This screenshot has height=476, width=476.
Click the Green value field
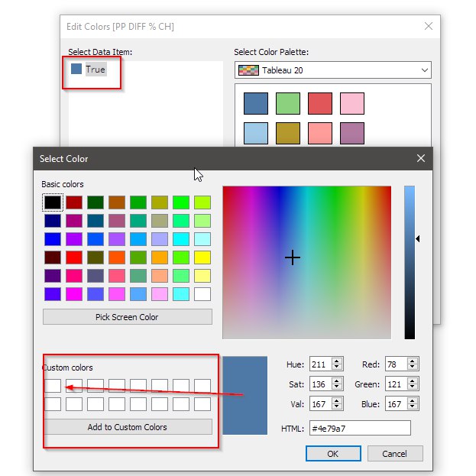point(397,384)
